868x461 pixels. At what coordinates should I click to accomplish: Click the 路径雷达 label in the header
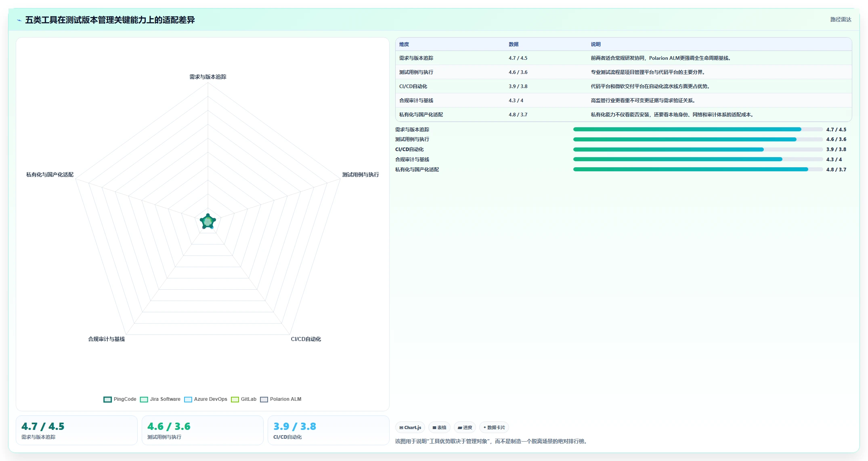pos(841,19)
